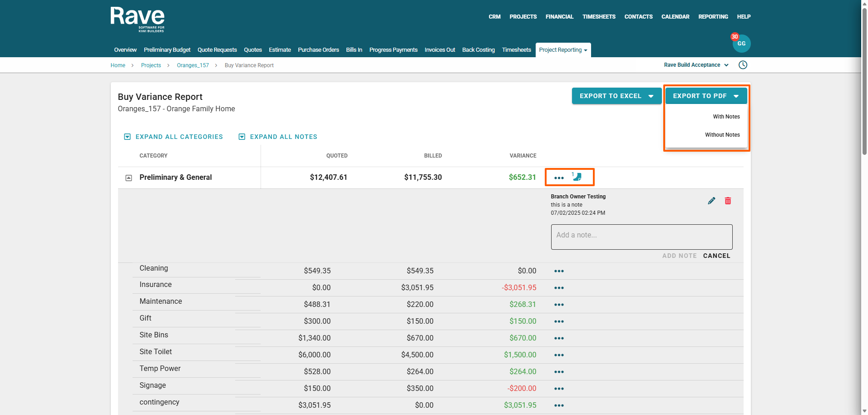
Task: Open the Export to Excel dropdown
Action: click(x=616, y=96)
